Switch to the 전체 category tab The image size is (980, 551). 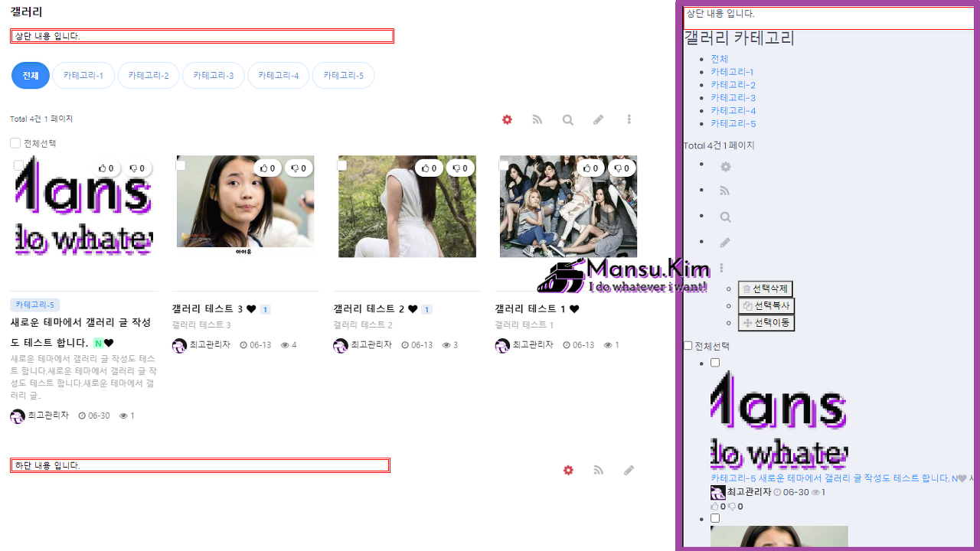tap(31, 76)
